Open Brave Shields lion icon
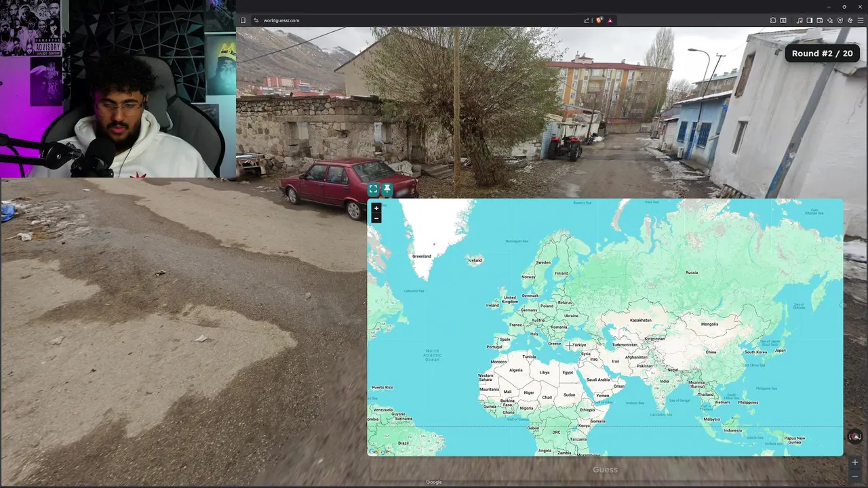This screenshot has width=868, height=488. click(599, 20)
